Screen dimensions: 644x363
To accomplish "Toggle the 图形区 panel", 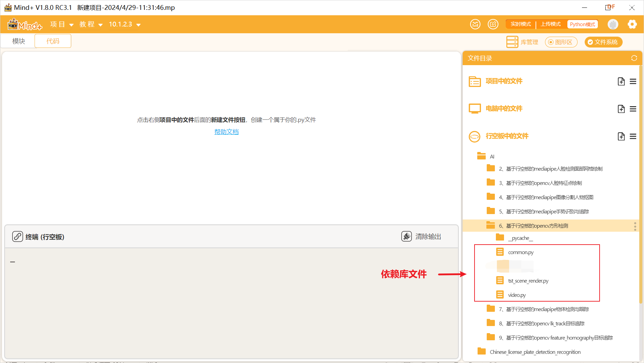I will pos(561,42).
